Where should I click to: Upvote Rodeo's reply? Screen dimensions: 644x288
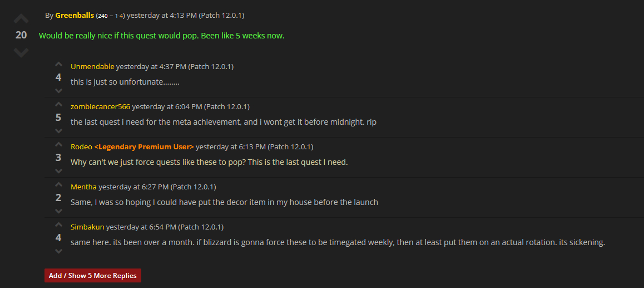coord(58,145)
